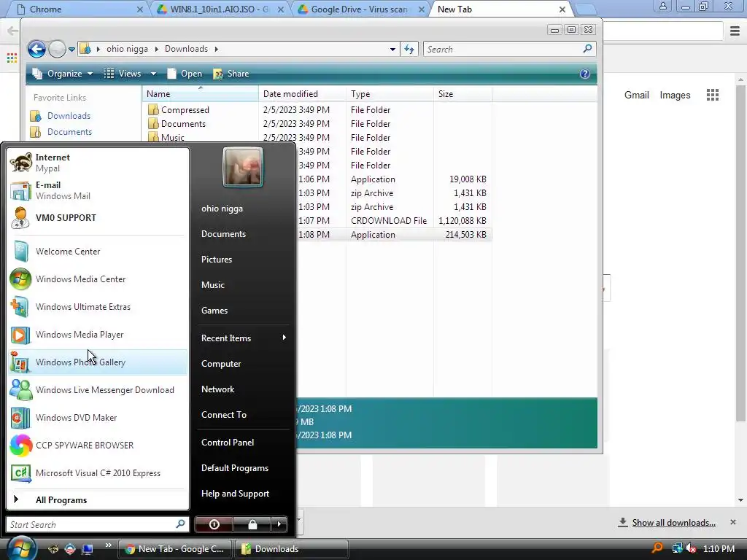Open Documents favorite link in sidebar

[69, 132]
